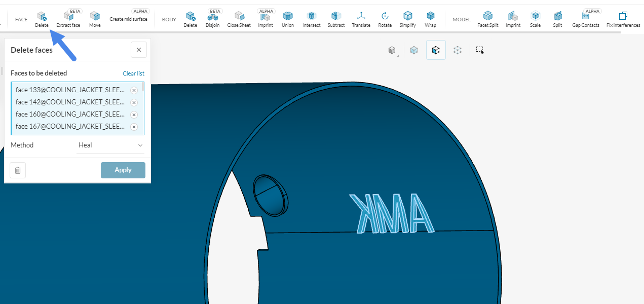Activate the box selection tool
The width and height of the screenshot is (644, 304).
click(x=480, y=50)
